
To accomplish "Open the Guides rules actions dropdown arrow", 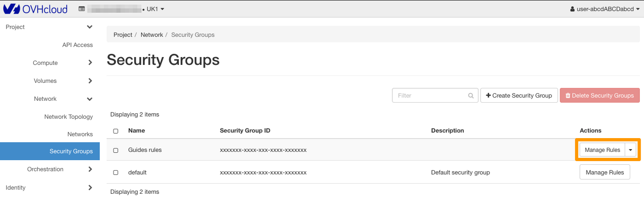I will 631,150.
